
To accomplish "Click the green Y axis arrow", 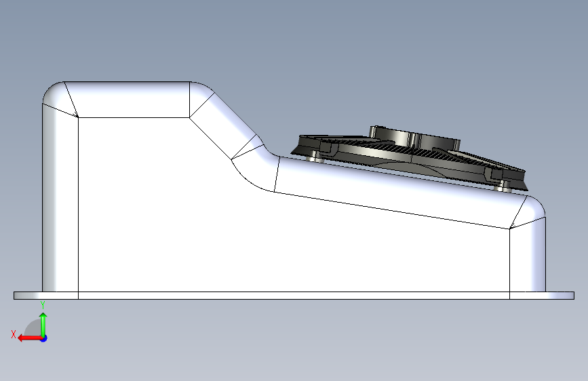I will (x=43, y=324).
